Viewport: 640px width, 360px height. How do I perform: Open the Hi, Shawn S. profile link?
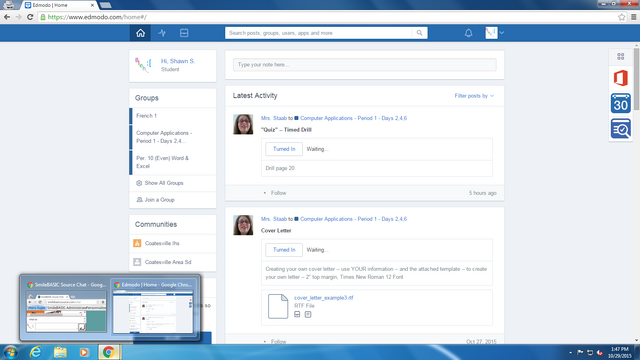tap(178, 61)
